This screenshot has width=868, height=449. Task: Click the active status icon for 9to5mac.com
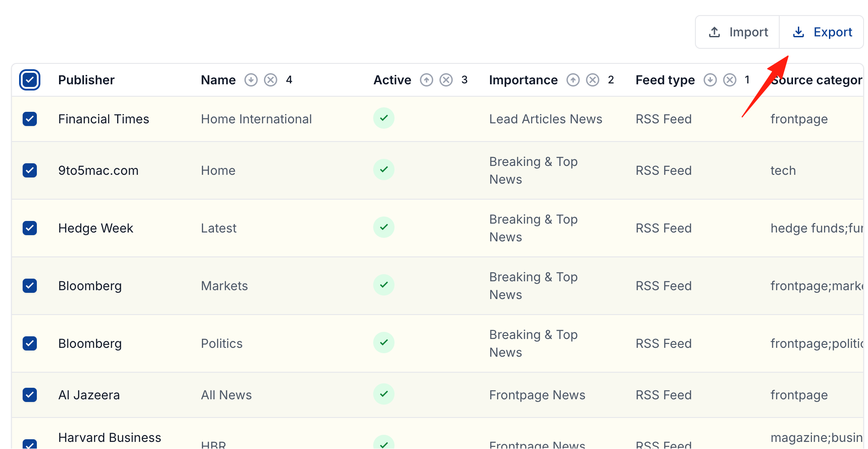(384, 169)
